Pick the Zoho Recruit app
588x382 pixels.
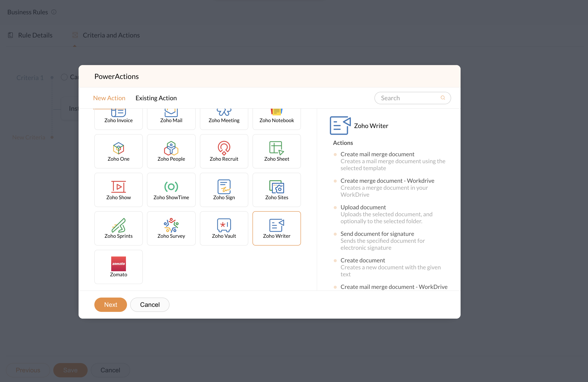[224, 151]
